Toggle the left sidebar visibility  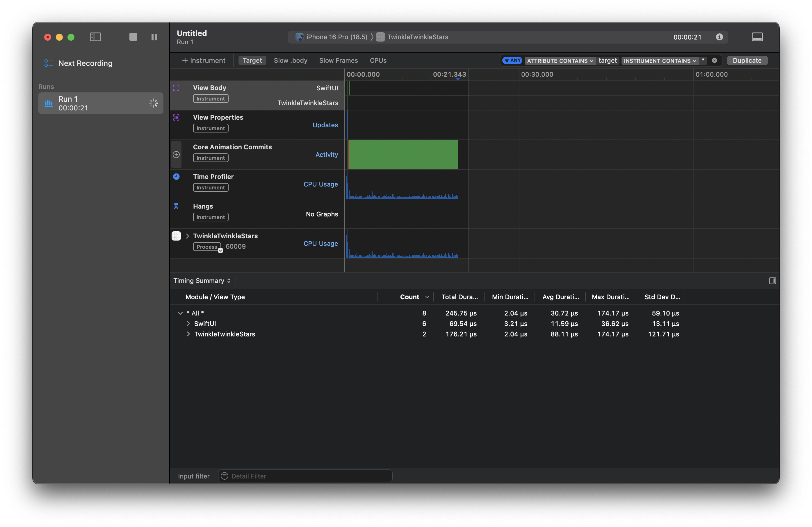click(x=95, y=37)
